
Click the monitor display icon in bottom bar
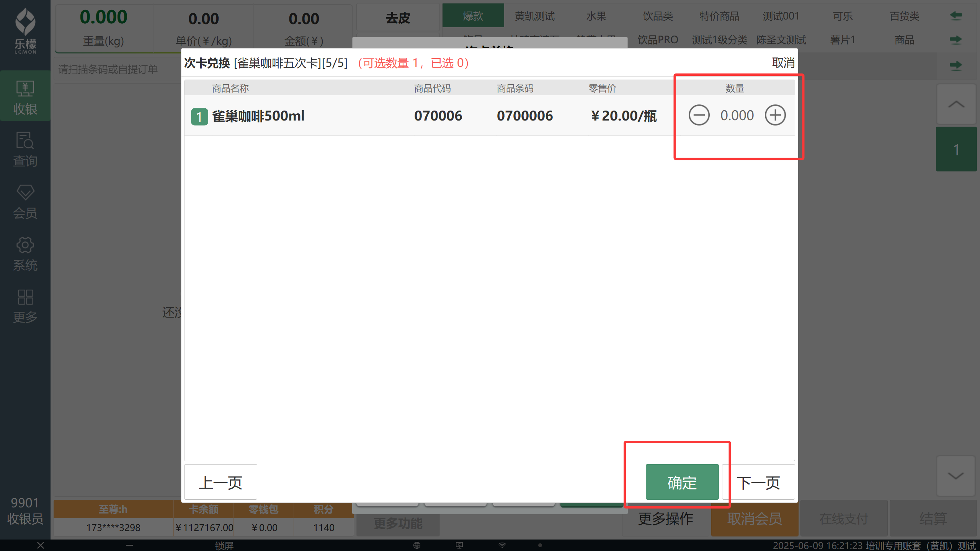459,545
